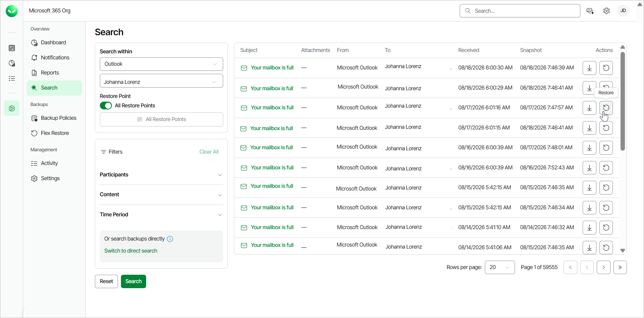Go to the next results page
Image resolution: width=644 pixels, height=318 pixels.
[x=603, y=267]
